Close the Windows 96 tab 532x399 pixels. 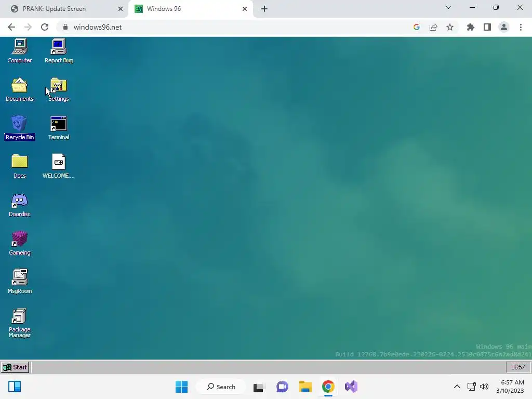click(245, 9)
